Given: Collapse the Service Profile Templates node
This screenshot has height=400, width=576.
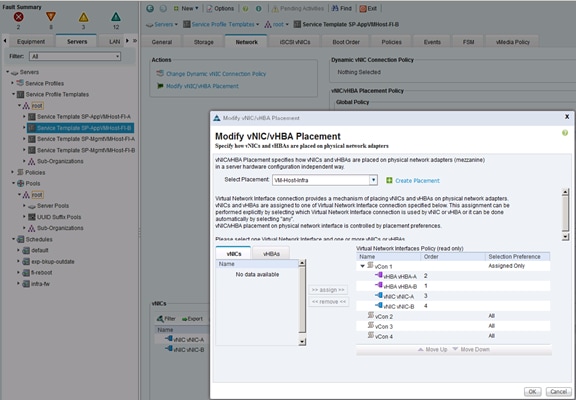Looking at the screenshot, I should [13, 94].
